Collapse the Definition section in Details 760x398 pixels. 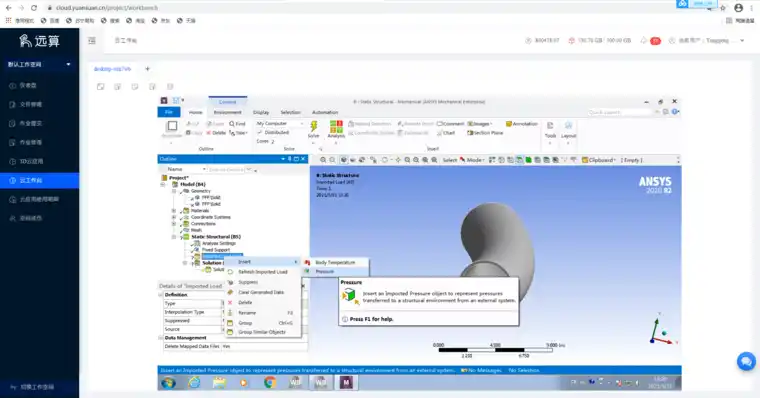(x=161, y=295)
